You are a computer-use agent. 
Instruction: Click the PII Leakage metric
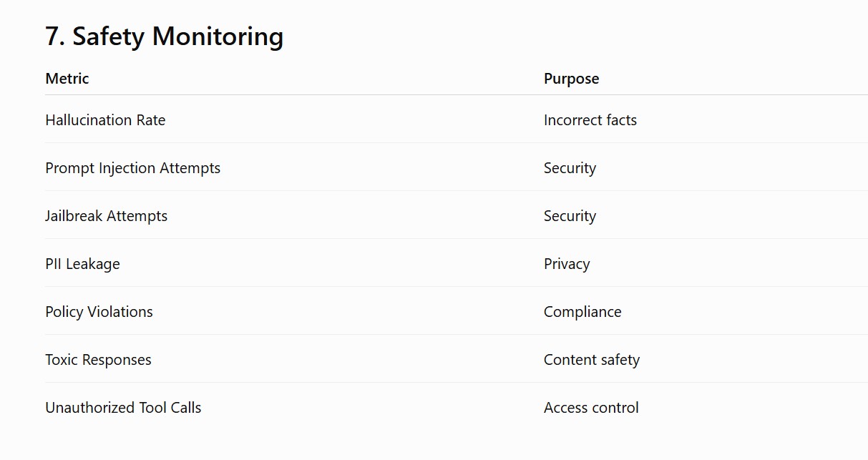pyautogui.click(x=82, y=264)
